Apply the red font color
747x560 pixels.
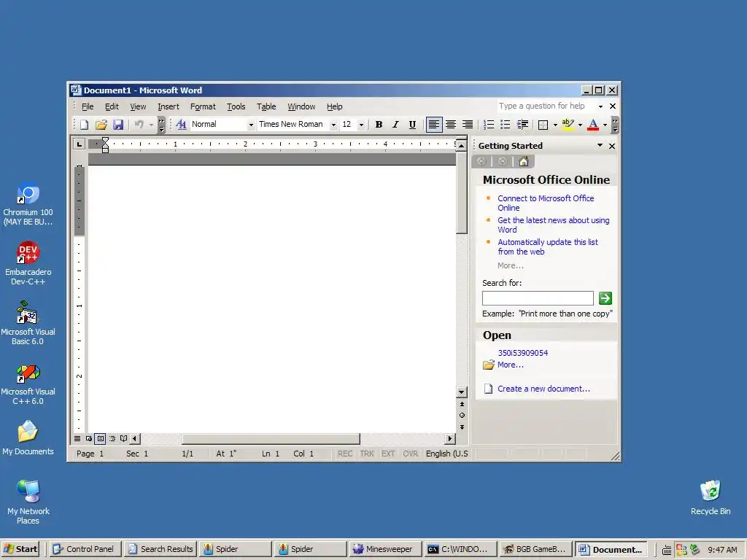click(593, 125)
